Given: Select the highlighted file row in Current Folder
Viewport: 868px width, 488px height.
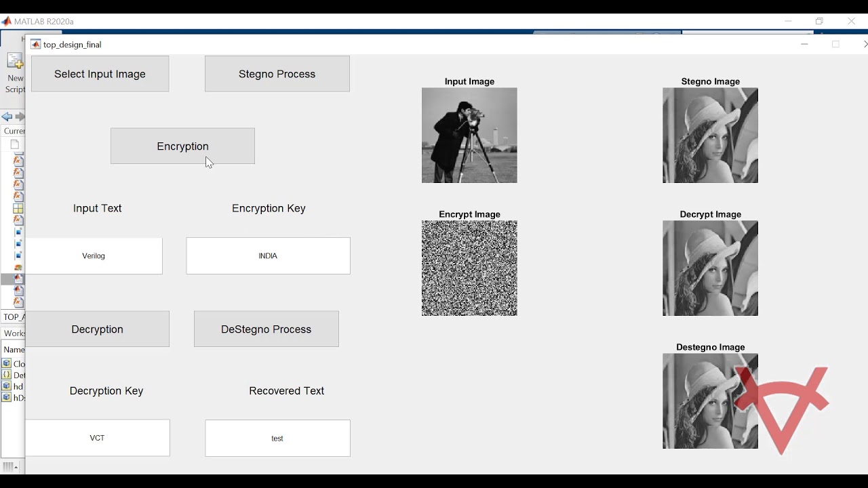Looking at the screenshot, I should point(13,279).
